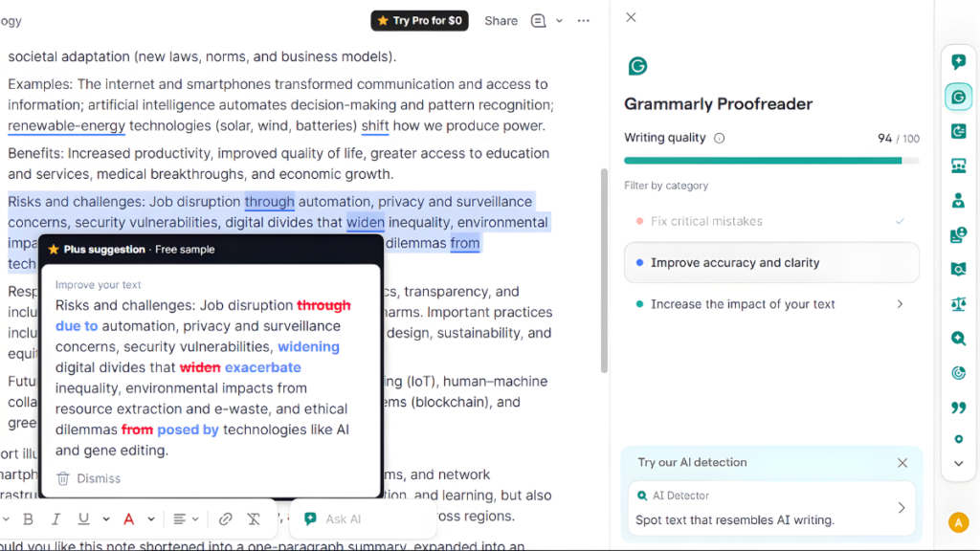Open the audience reactions sidebar icon

pyautogui.click(x=958, y=165)
